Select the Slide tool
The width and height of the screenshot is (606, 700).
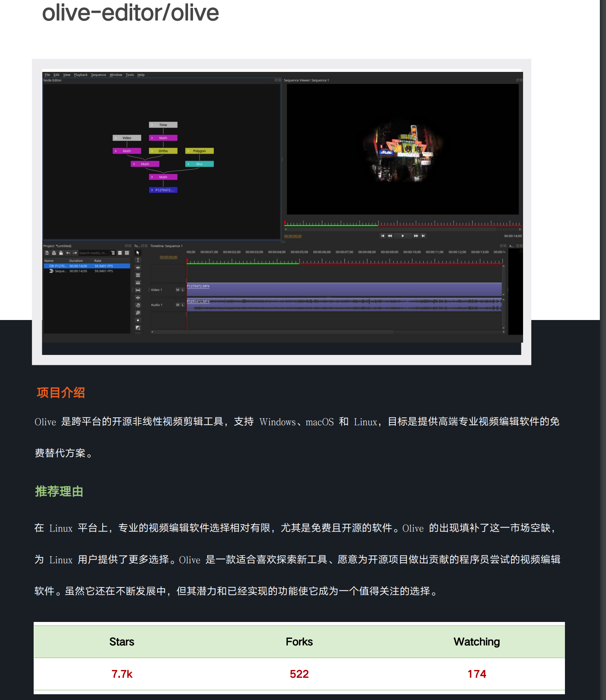[x=138, y=297]
